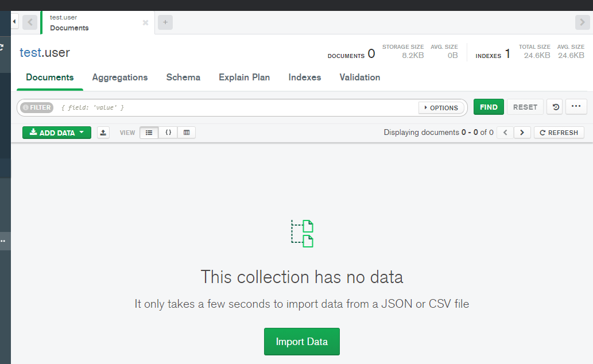The height and width of the screenshot is (364, 593).
Task: Switch to the Documents tab
Action: point(50,78)
